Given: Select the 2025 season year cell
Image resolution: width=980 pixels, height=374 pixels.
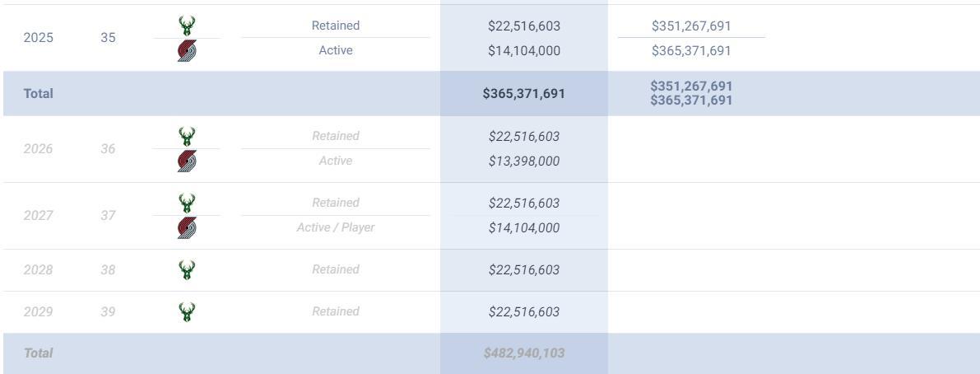Looking at the screenshot, I should point(37,38).
